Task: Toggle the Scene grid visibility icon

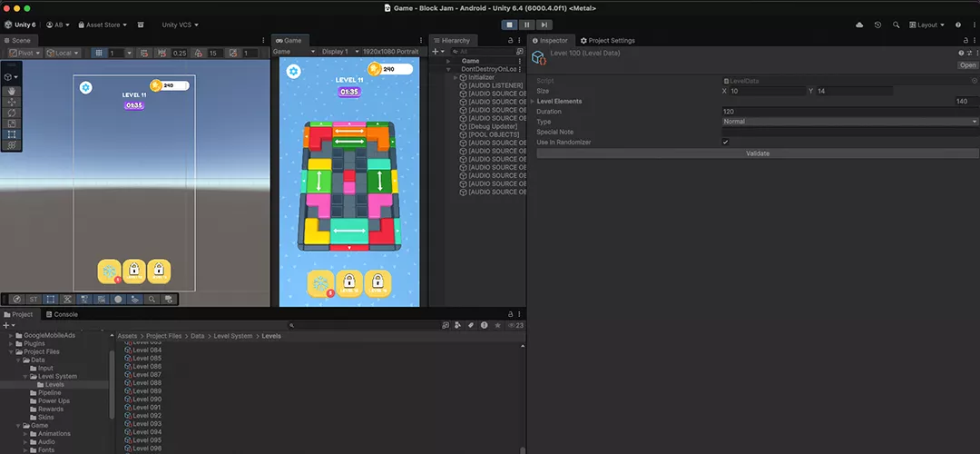Action: click(x=98, y=54)
